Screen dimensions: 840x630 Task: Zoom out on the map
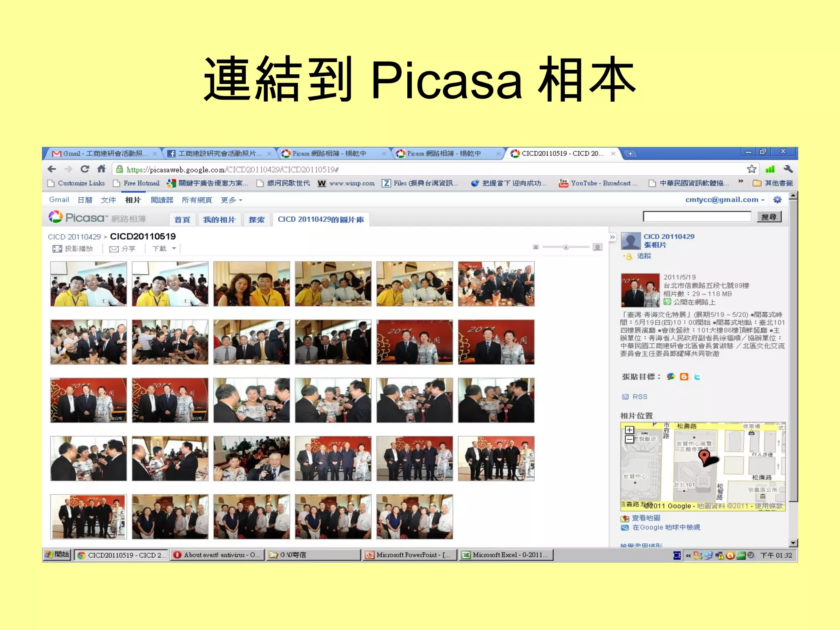(630, 439)
